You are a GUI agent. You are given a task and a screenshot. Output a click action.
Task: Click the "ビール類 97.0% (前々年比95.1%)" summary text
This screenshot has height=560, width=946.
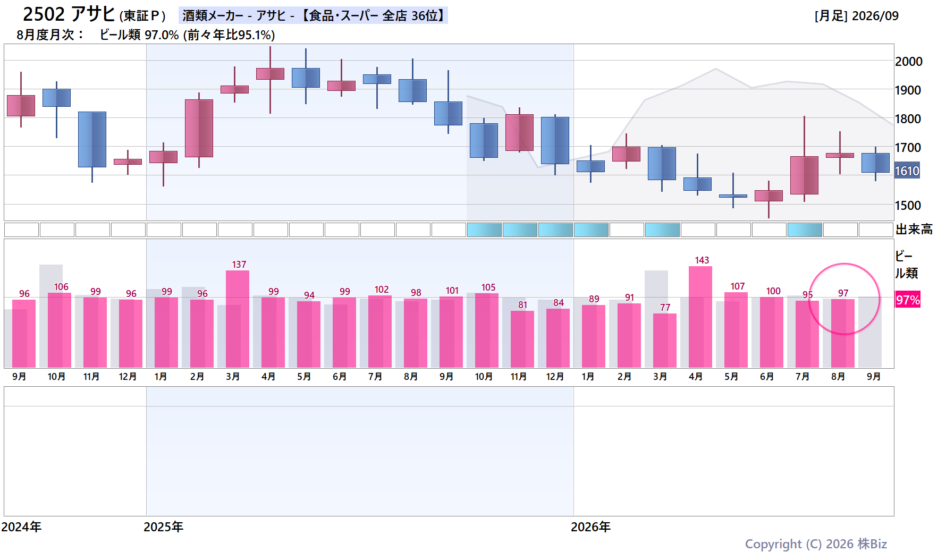tap(187, 35)
